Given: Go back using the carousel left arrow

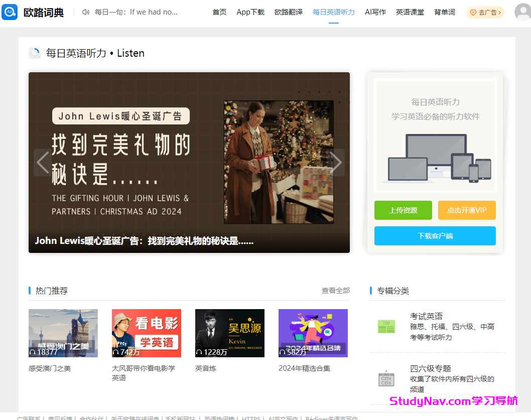Looking at the screenshot, I should tap(42, 162).
